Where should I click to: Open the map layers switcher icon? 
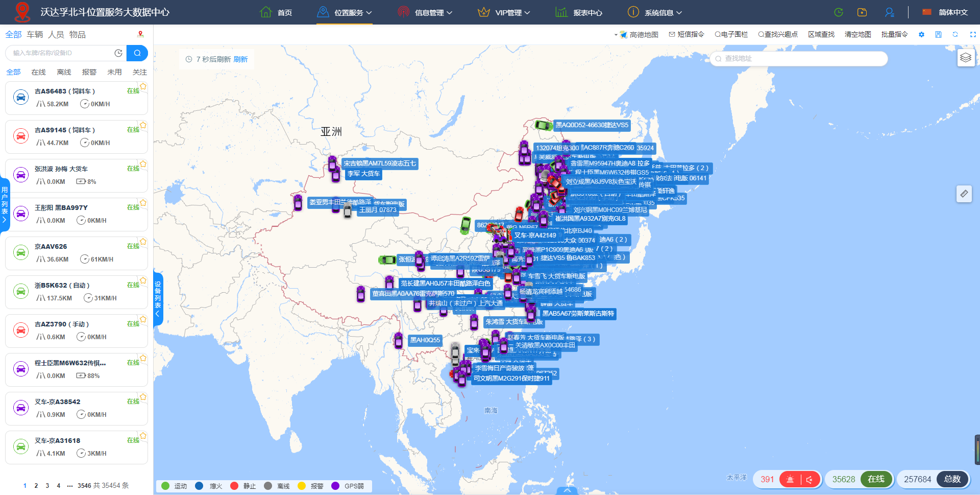click(965, 58)
